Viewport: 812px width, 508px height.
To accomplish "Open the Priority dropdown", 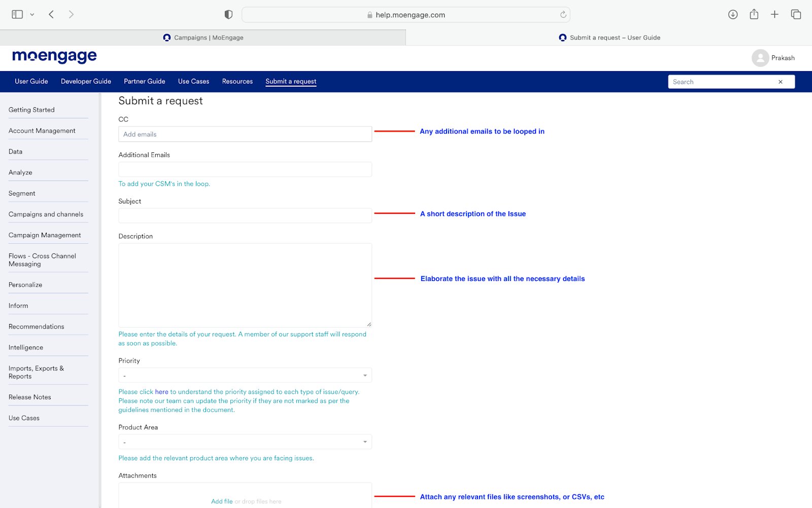I will 245,375.
